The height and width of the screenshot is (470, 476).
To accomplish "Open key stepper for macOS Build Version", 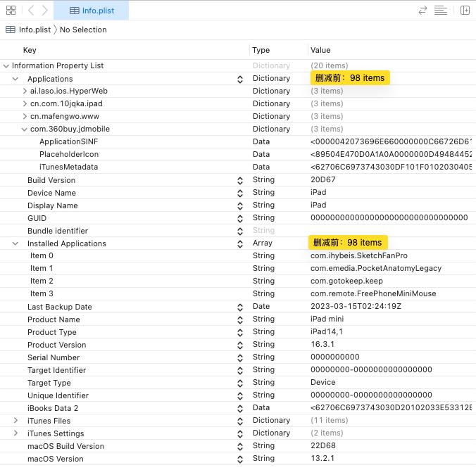I will click(x=240, y=447).
